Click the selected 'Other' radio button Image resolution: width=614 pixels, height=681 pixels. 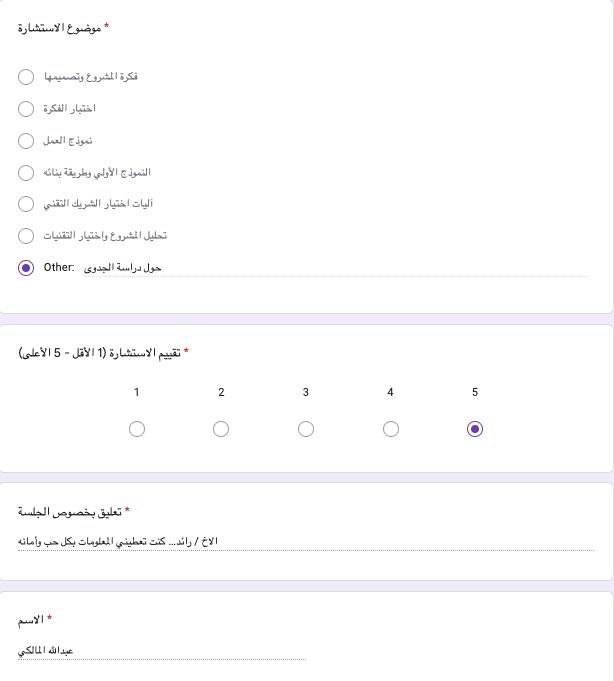[x=27, y=268]
